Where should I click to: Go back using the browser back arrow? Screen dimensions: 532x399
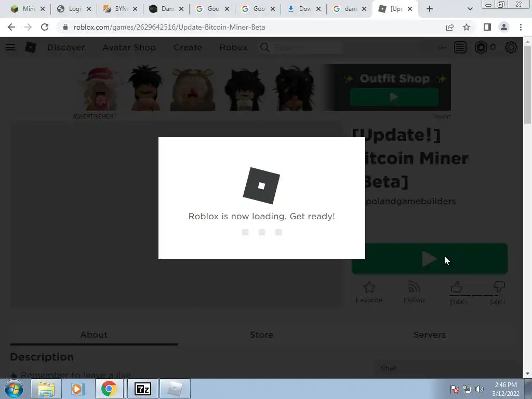click(x=11, y=27)
